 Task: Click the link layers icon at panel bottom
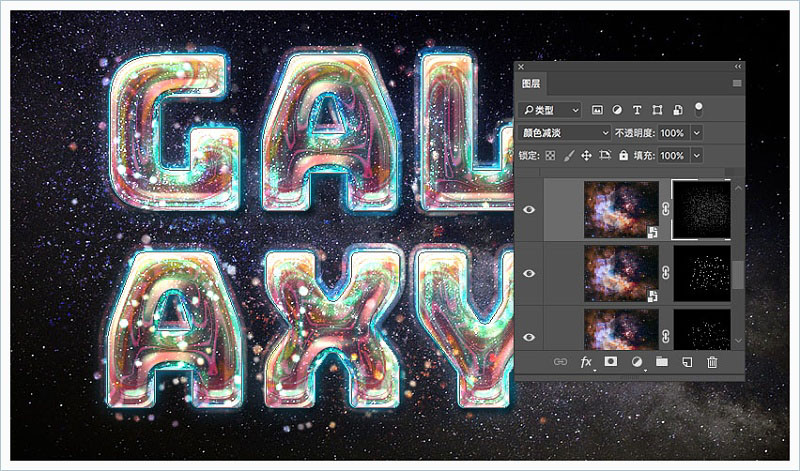pyautogui.click(x=560, y=362)
